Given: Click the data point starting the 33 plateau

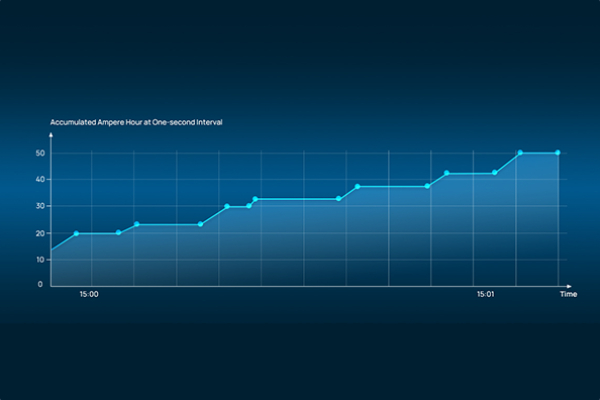Looking at the screenshot, I should 255,199.
